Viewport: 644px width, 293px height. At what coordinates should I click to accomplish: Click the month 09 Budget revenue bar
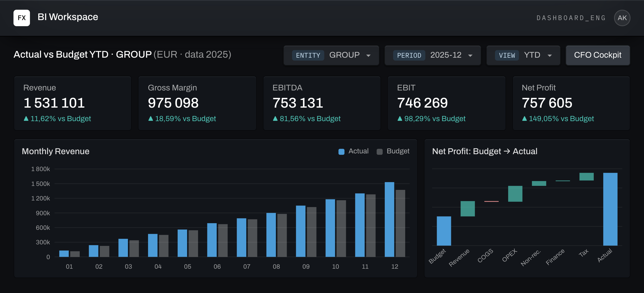(x=312, y=232)
